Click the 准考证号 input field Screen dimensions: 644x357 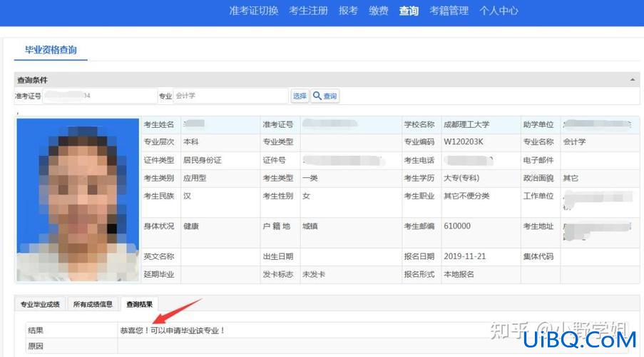pyautogui.click(x=100, y=96)
